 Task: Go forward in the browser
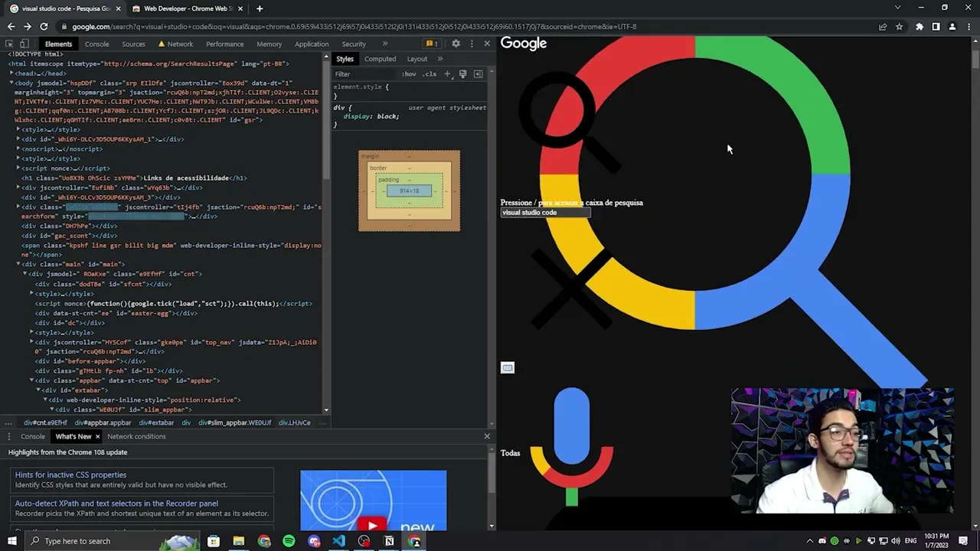pos(27,27)
